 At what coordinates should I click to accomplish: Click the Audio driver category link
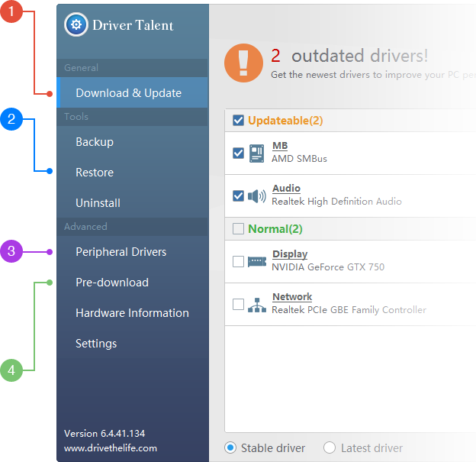[286, 189]
